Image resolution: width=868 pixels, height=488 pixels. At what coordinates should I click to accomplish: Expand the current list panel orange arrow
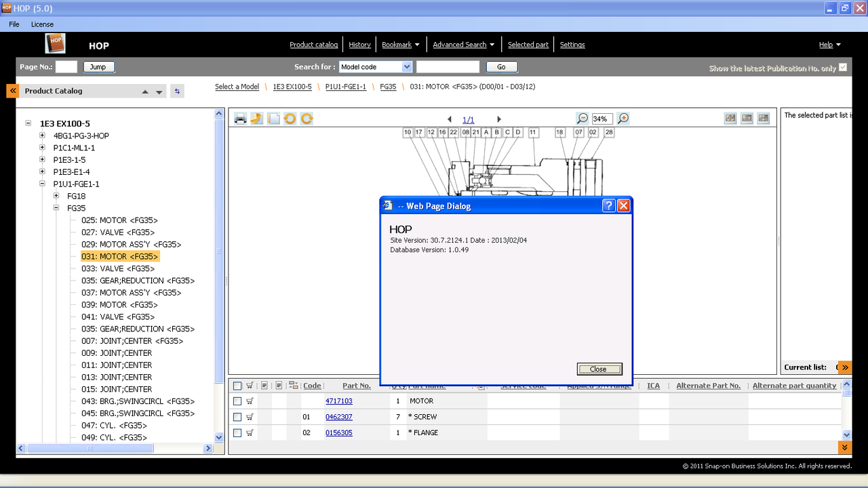pos(845,367)
